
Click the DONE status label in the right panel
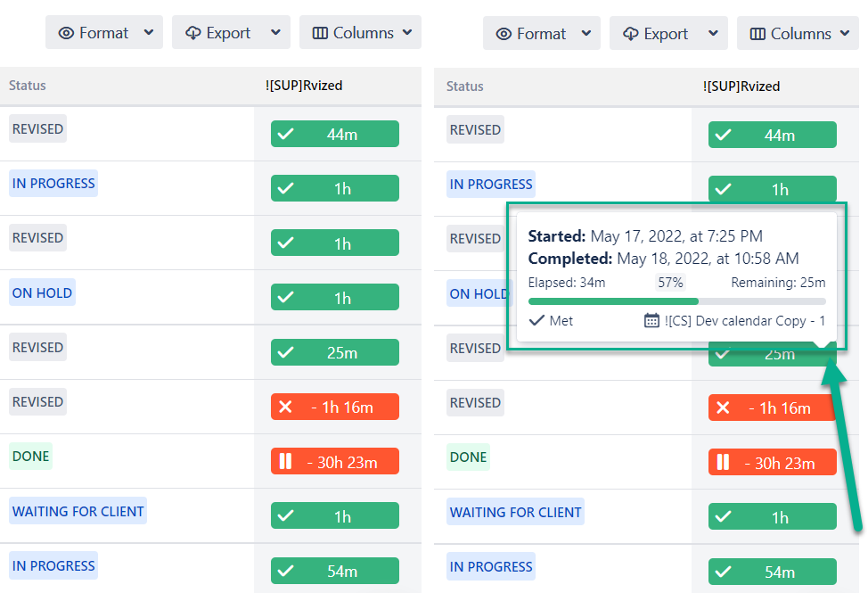click(x=469, y=457)
